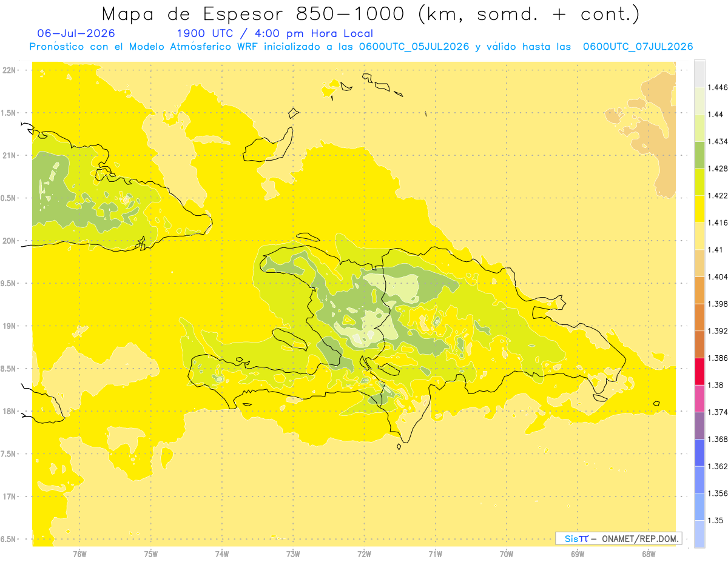728x562 pixels.
Task: Click the '1.446' legend value
Action: tap(717, 87)
